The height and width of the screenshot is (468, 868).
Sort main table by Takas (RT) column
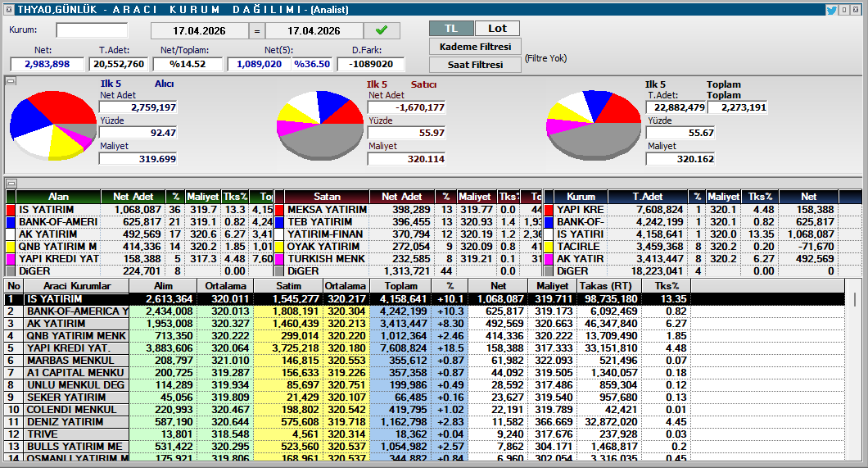pyautogui.click(x=608, y=286)
